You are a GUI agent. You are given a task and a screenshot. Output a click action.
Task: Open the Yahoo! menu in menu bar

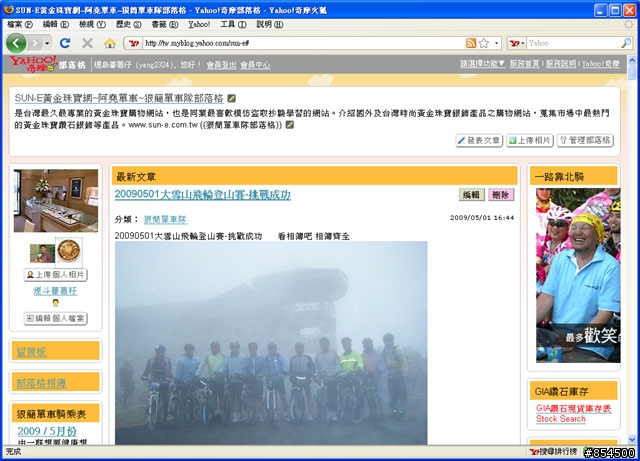[x=199, y=24]
